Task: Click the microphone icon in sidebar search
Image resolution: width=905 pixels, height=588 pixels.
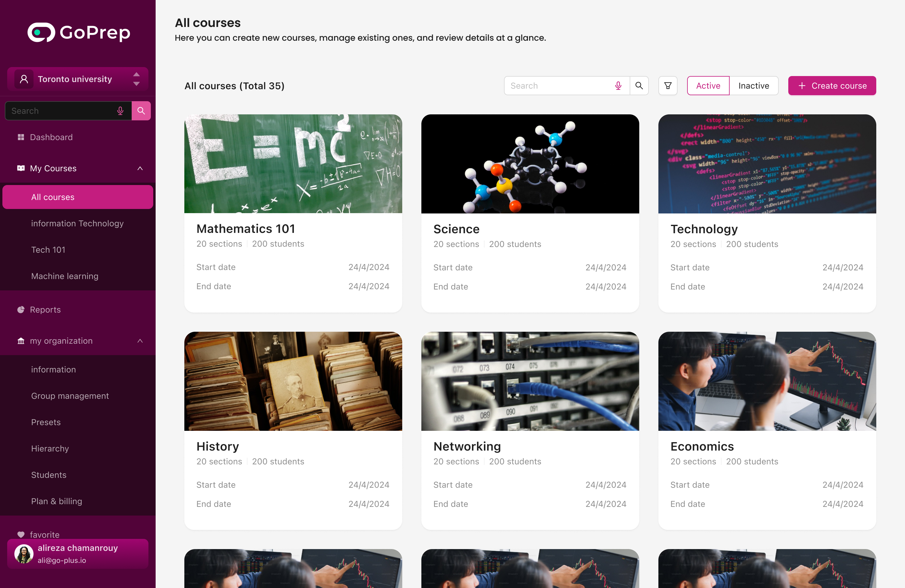Action: click(120, 111)
